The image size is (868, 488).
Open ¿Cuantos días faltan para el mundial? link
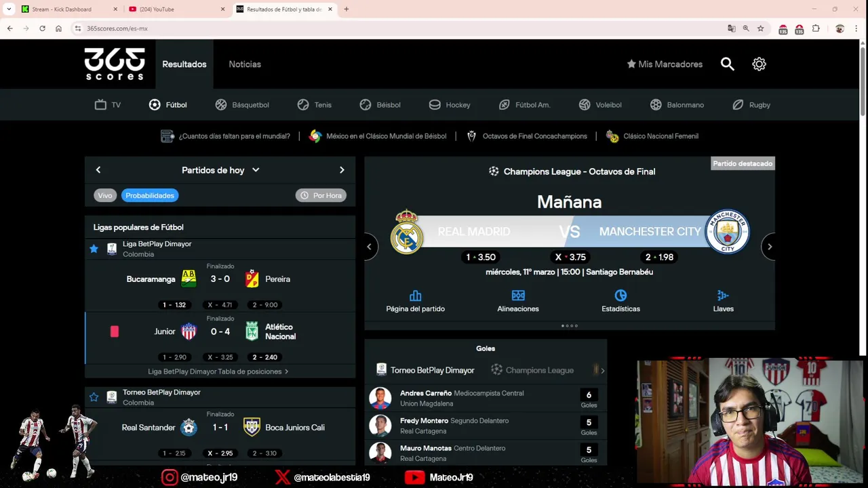click(x=225, y=136)
